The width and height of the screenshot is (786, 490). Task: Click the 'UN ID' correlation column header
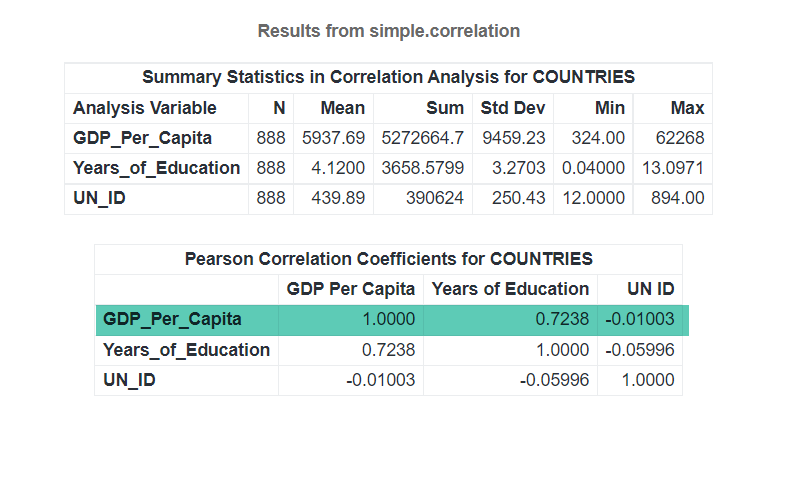coord(650,289)
